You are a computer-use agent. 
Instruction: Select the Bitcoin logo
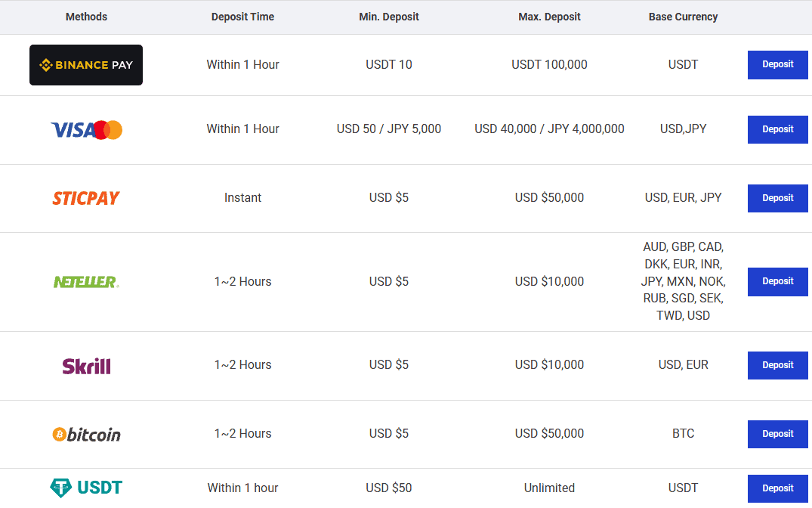coord(85,434)
